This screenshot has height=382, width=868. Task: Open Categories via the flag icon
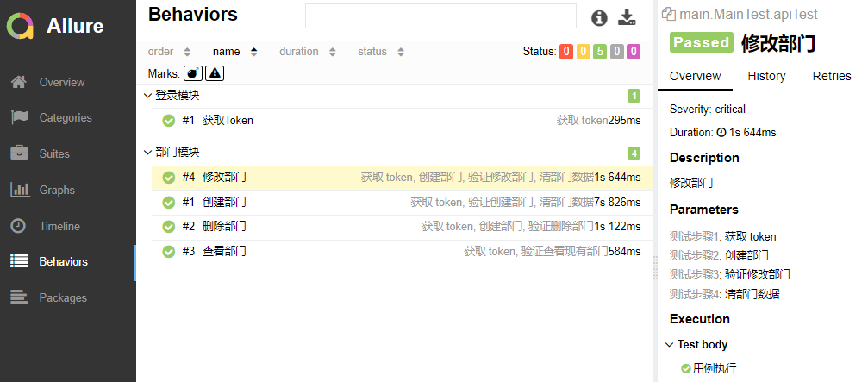[x=19, y=117]
